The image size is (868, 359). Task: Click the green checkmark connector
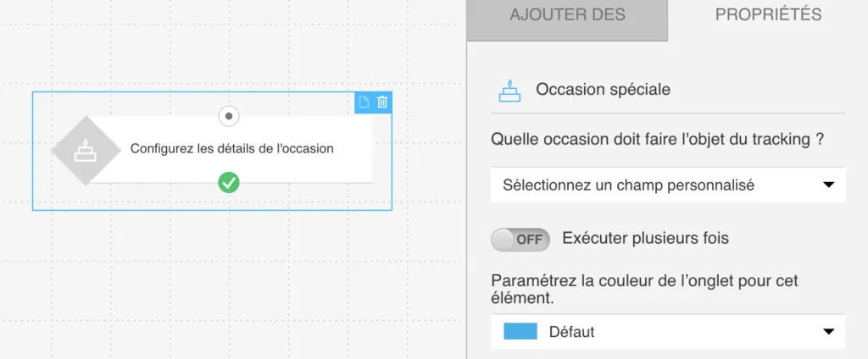(229, 183)
